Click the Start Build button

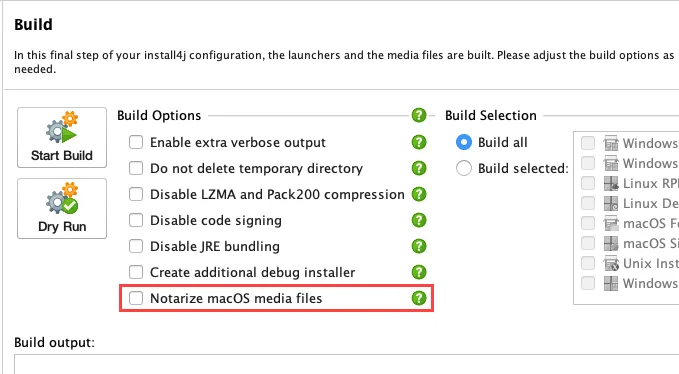point(62,137)
